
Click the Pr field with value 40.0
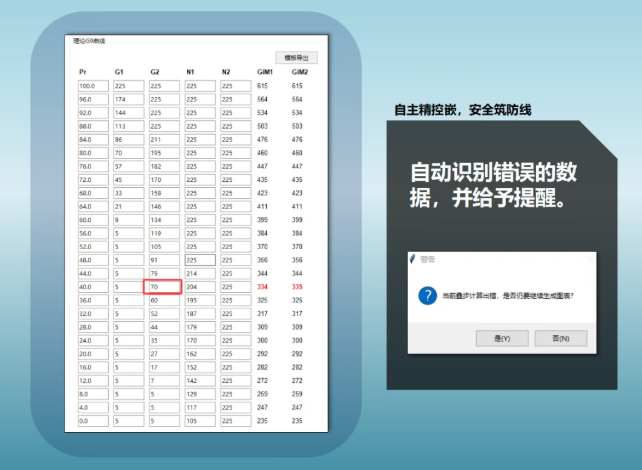click(x=93, y=287)
